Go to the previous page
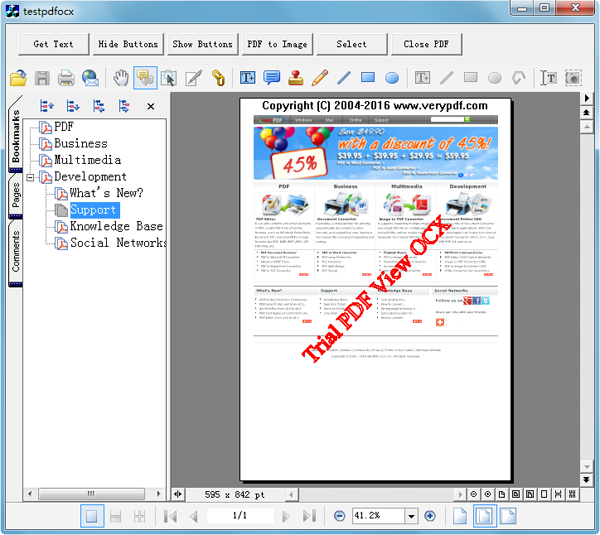The image size is (600, 535). [194, 516]
